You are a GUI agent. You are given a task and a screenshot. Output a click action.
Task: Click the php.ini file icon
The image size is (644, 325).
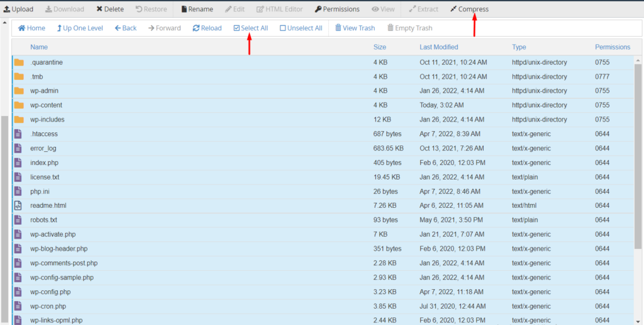point(18,191)
